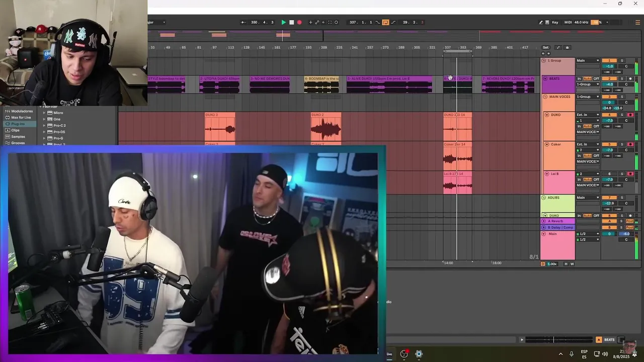This screenshot has width=644, height=362.
Task: Click the Re-enable Automation arrow icon
Action: [324, 22]
